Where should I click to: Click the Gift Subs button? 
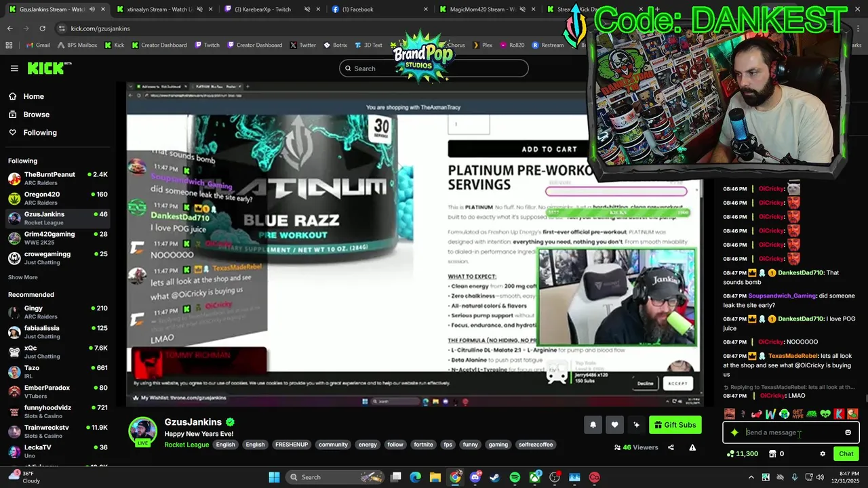point(675,425)
